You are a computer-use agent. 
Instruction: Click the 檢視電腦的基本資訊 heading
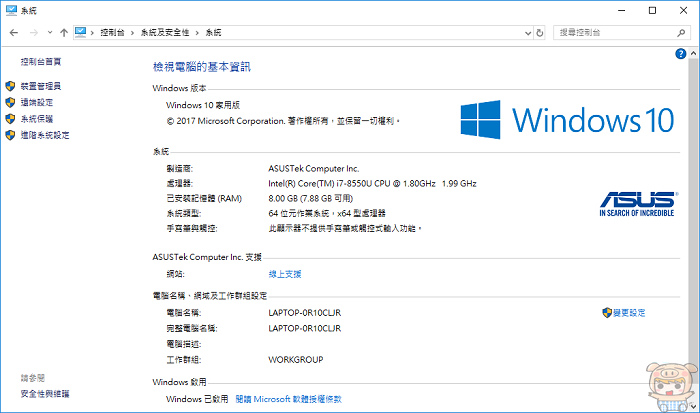click(202, 67)
